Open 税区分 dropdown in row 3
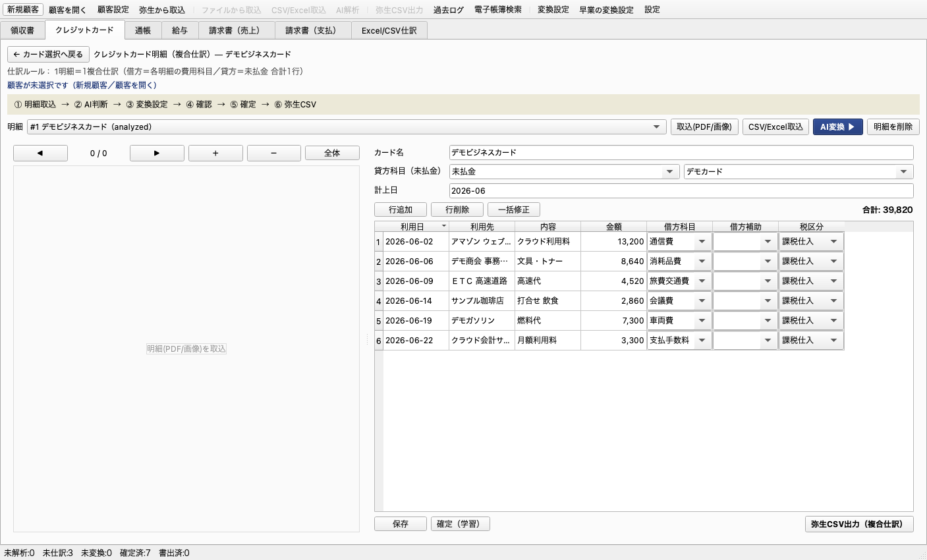927x560 pixels. [811, 281]
